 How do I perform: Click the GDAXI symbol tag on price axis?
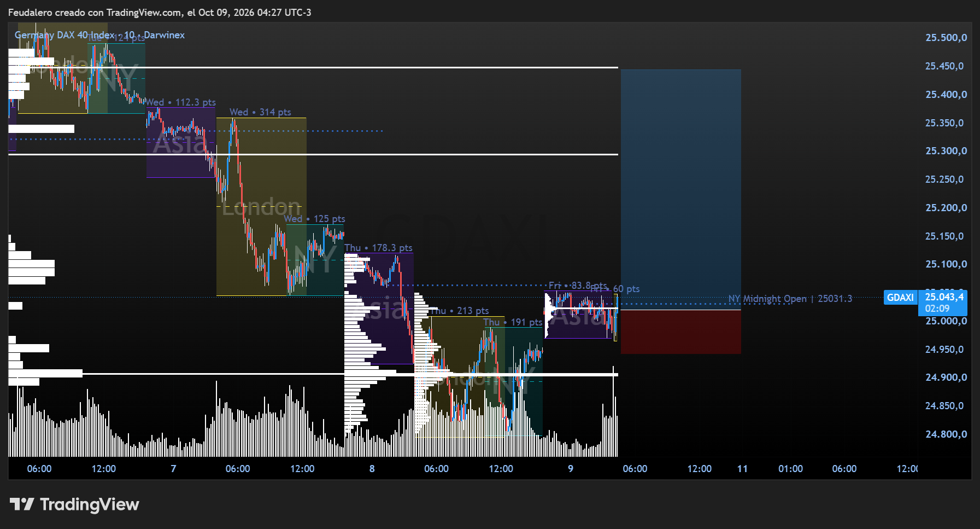pos(900,298)
